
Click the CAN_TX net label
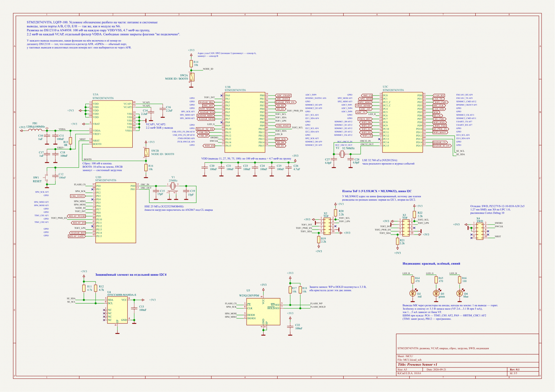439,99
